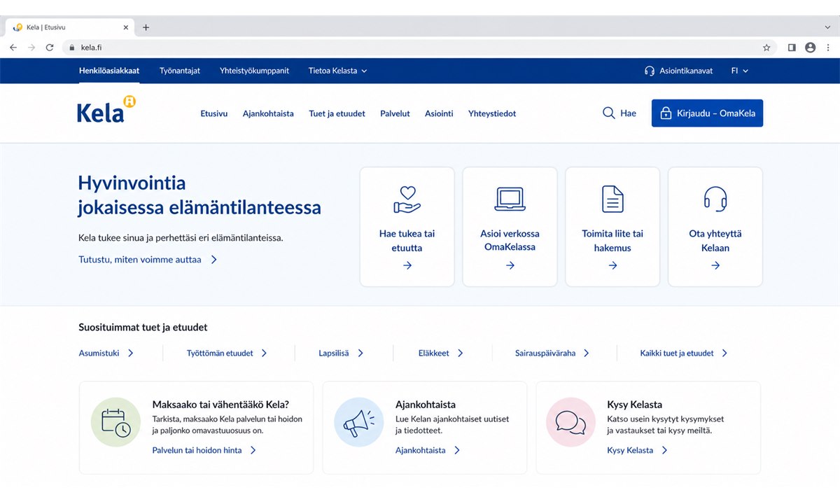Click the Maksaako tai vähentääkö Kela? heading
Screen dimensions: 840x504
tap(221, 405)
